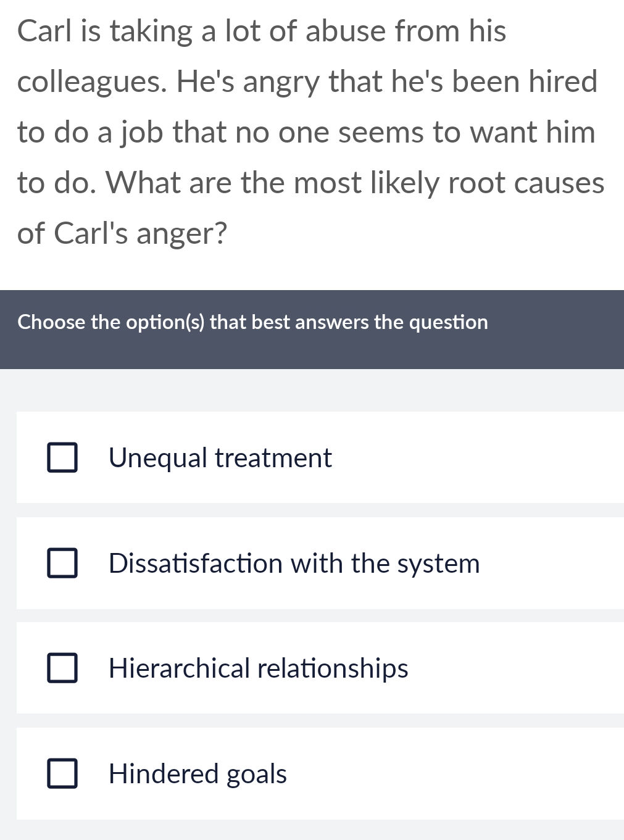
Task: Click the Dissatisfaction with the system label
Action: point(294,562)
